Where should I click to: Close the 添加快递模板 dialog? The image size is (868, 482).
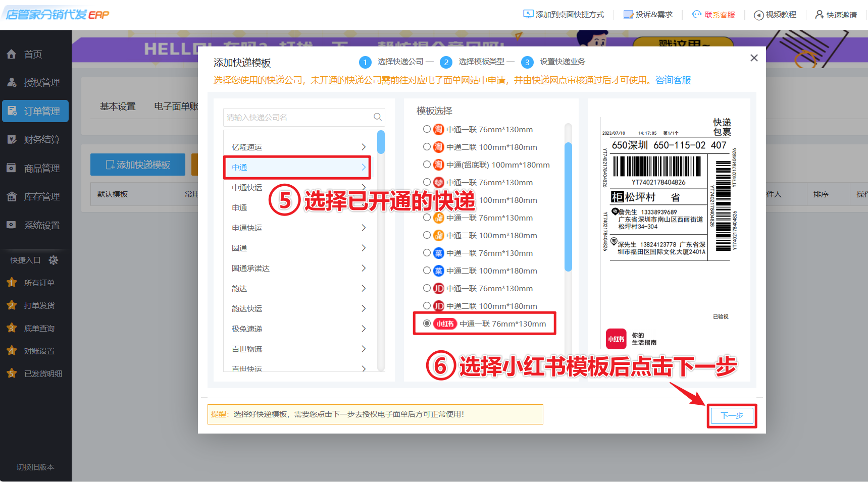pos(754,58)
